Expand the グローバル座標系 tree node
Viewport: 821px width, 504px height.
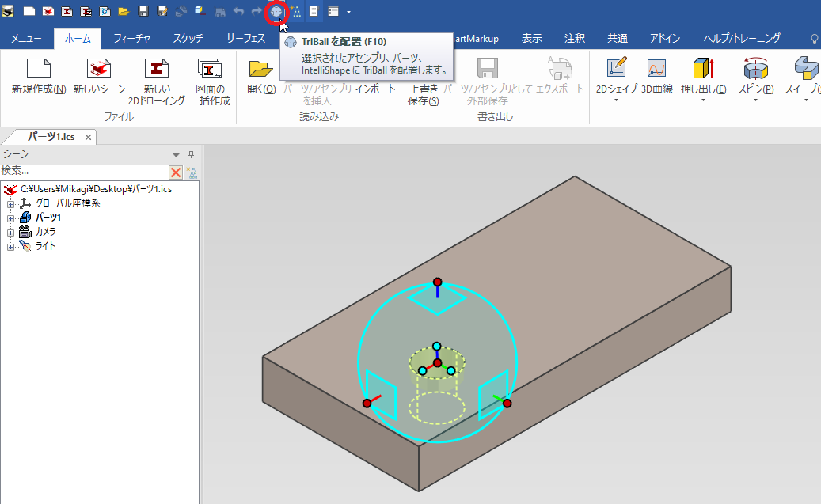pos(11,203)
